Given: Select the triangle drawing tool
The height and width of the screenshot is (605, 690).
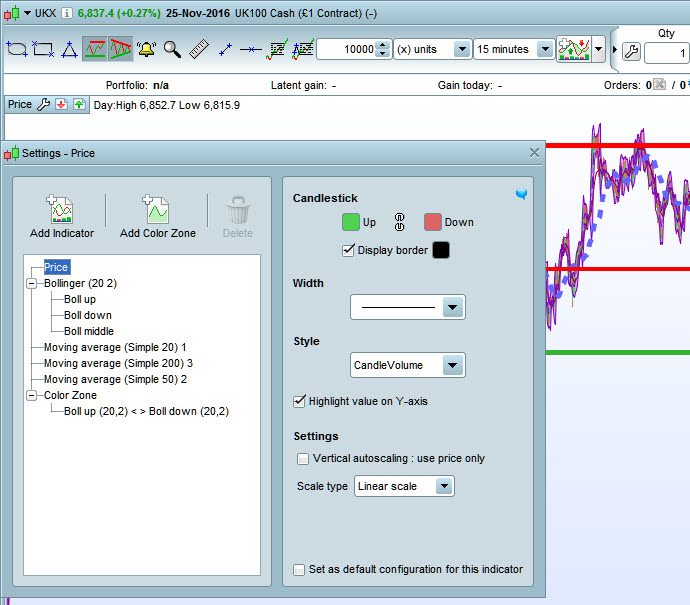Looking at the screenshot, I should pos(69,49).
